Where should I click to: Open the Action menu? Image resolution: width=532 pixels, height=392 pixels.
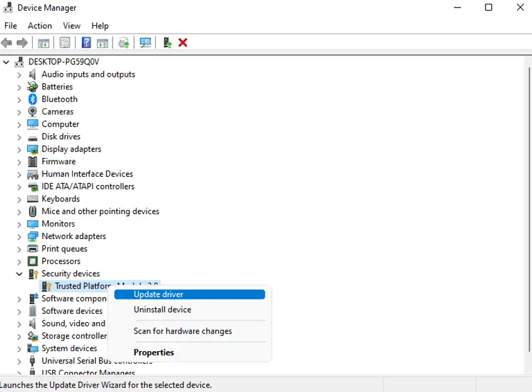point(40,26)
